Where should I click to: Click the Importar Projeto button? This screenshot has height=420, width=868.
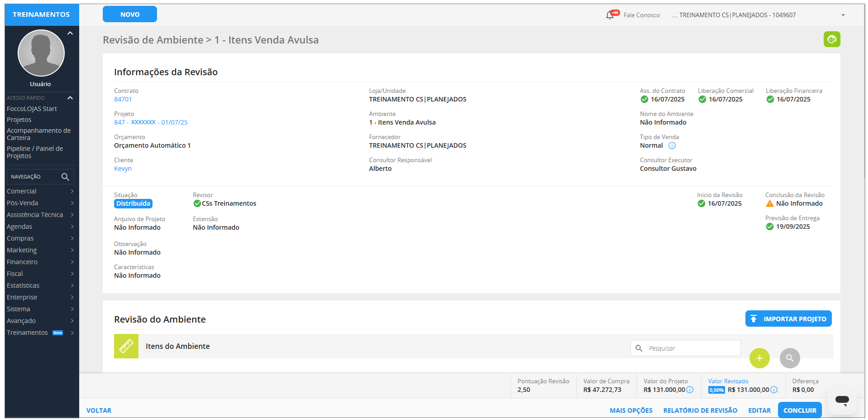click(x=788, y=319)
